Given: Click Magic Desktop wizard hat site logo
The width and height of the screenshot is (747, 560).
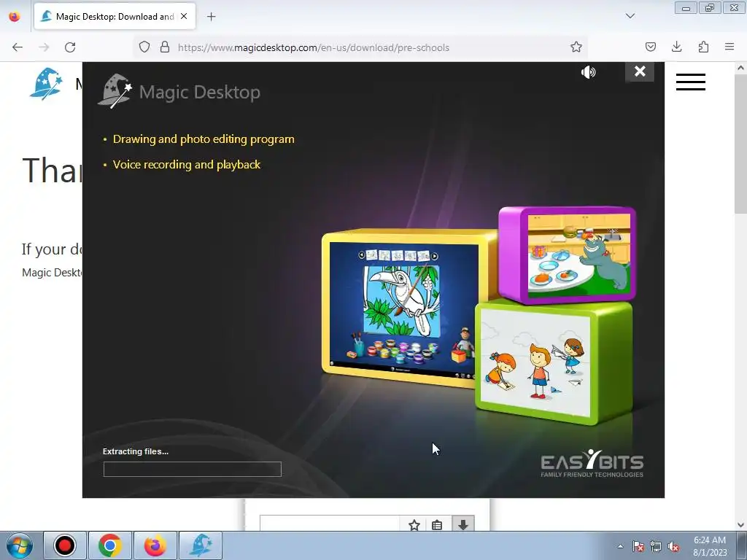Looking at the screenshot, I should coord(46,85).
